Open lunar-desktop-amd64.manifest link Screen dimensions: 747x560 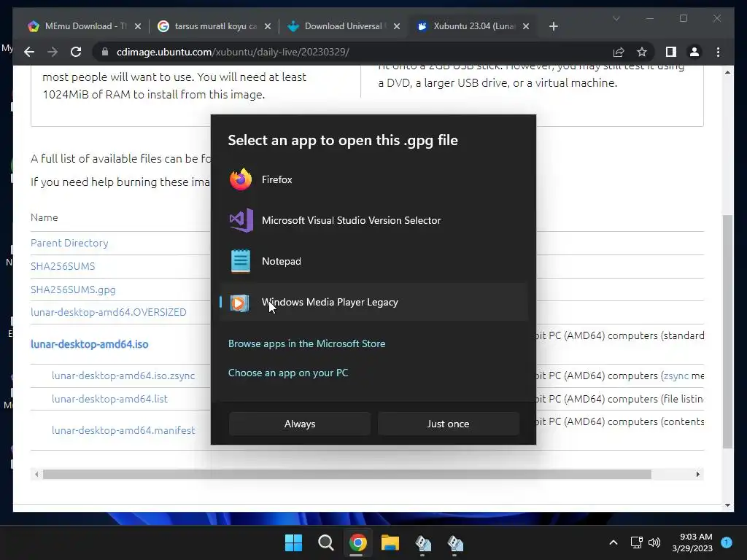coord(123,430)
